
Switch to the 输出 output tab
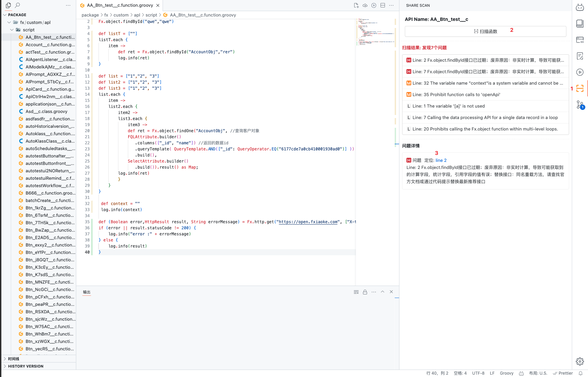pos(87,292)
